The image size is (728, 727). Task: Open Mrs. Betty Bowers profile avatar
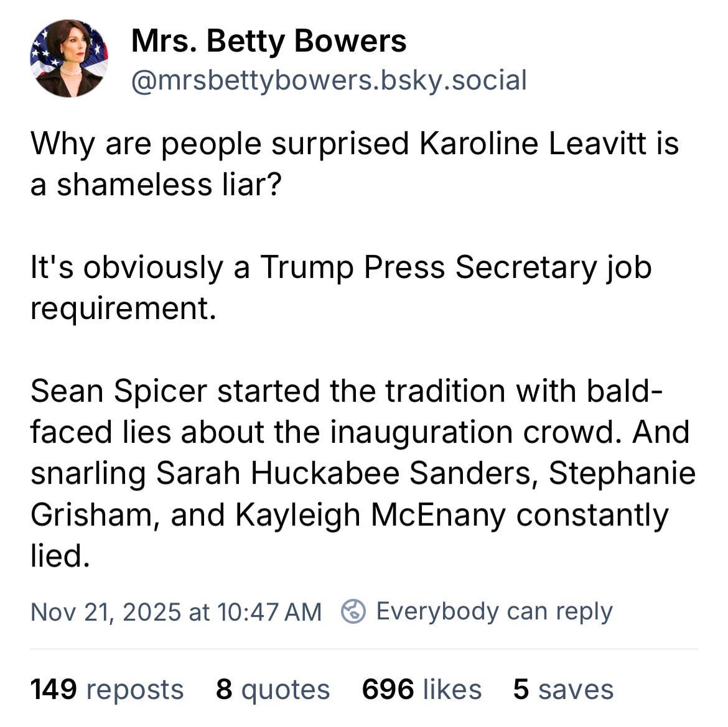tap(69, 58)
